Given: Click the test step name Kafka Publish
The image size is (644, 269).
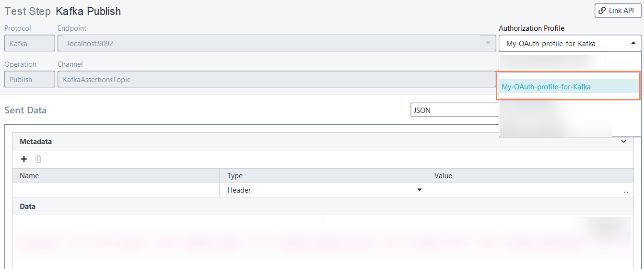Looking at the screenshot, I should pos(88,11).
